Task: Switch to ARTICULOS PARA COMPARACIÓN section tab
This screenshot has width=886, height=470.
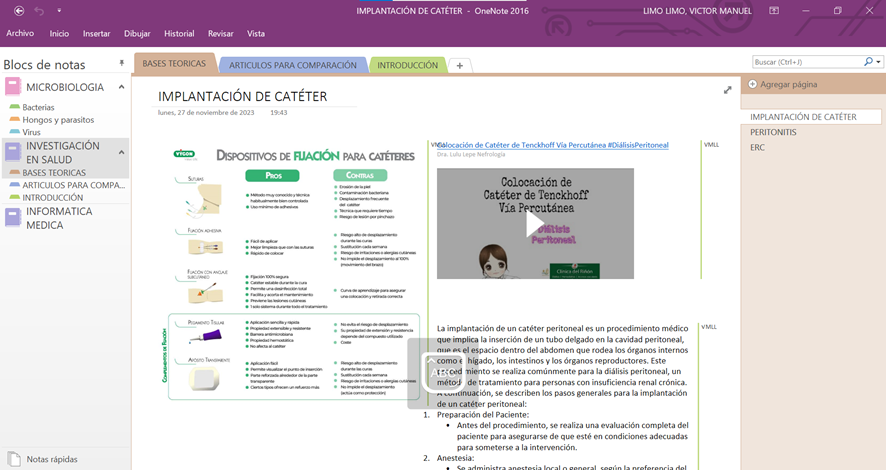Action: (293, 65)
